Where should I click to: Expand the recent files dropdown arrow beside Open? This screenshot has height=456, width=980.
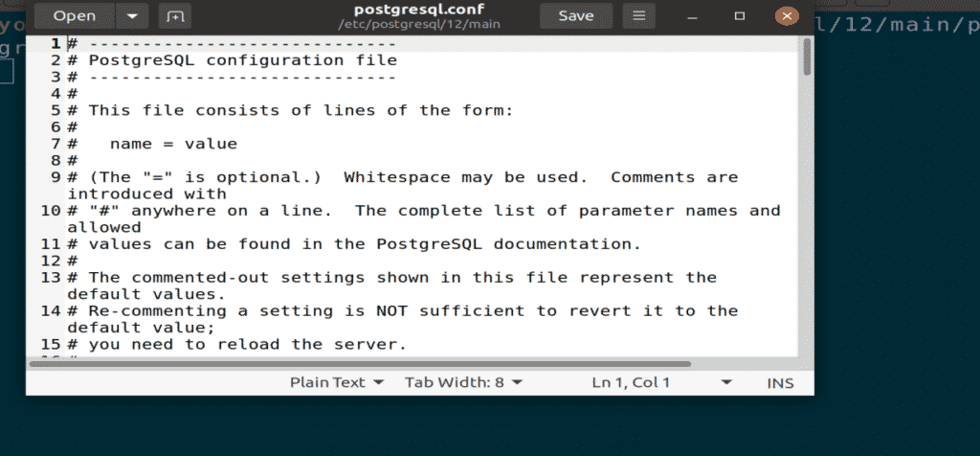click(x=132, y=16)
